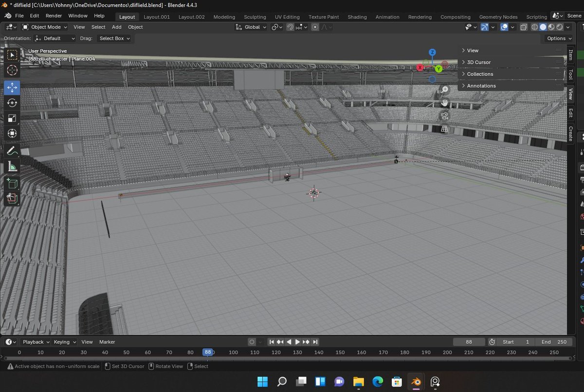The image size is (584, 392).
Task: Open the Keying dropdown in timeline
Action: 65,342
